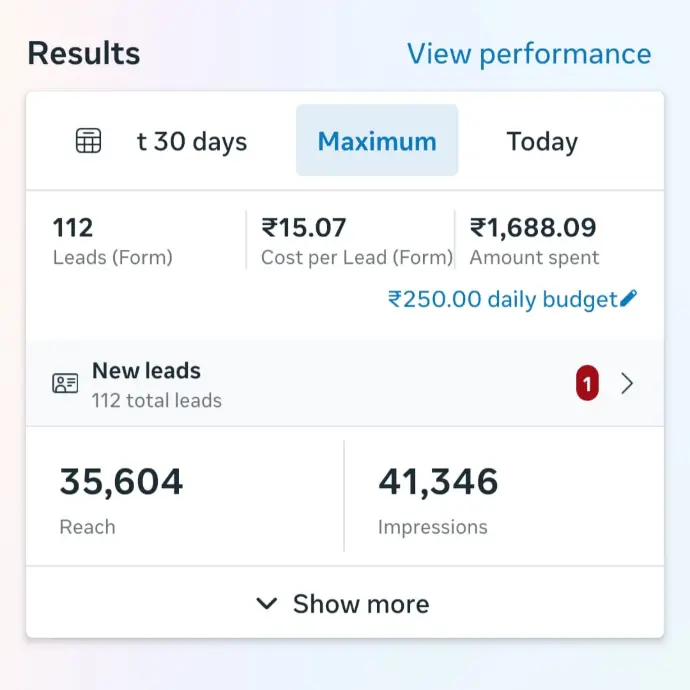This screenshot has height=690, width=690.
Task: Click the pencil edit budget icon
Action: 628,298
